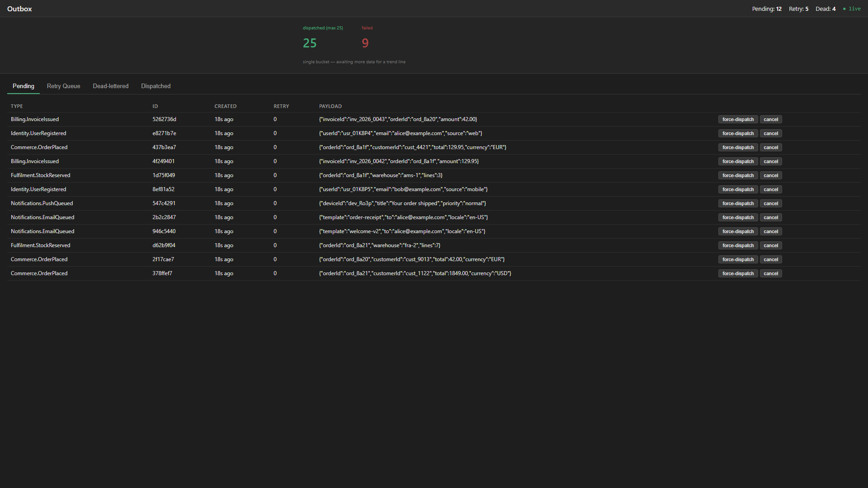
Task: Force-dispatch event 1d75f049
Action: (738, 175)
